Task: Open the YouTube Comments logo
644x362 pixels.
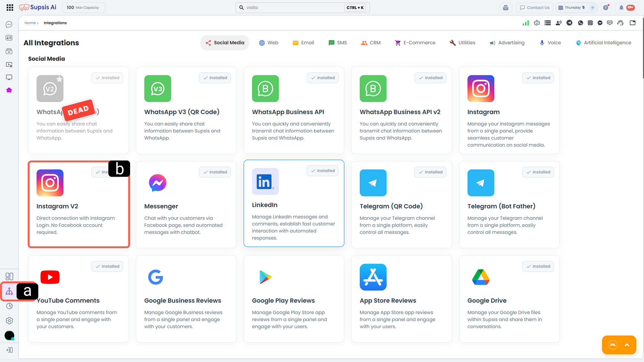Action: [x=50, y=277]
